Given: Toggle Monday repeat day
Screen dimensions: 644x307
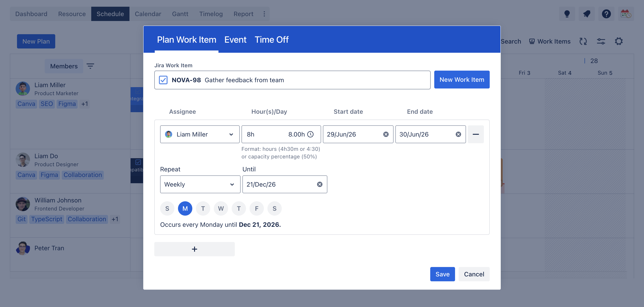Looking at the screenshot, I should click(185, 209).
